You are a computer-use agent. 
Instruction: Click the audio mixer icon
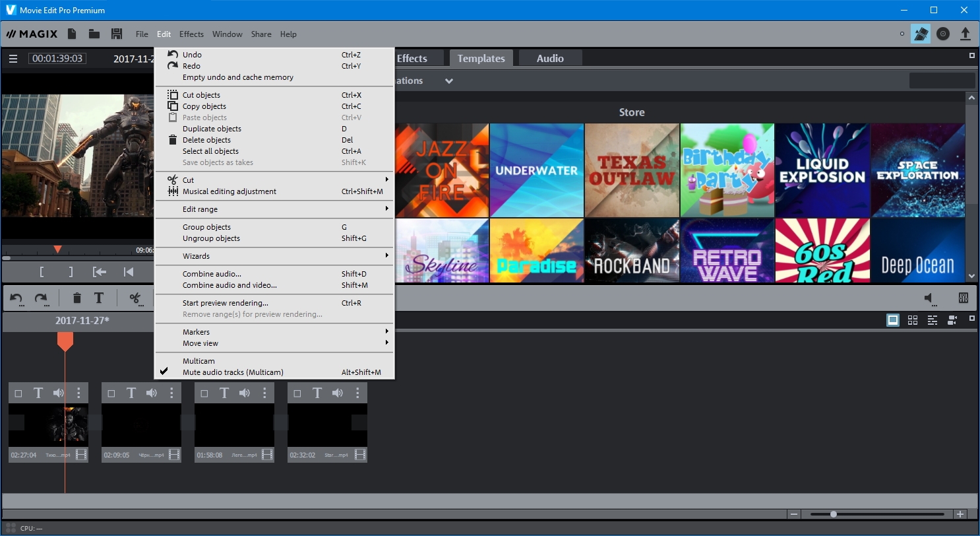[x=963, y=298]
